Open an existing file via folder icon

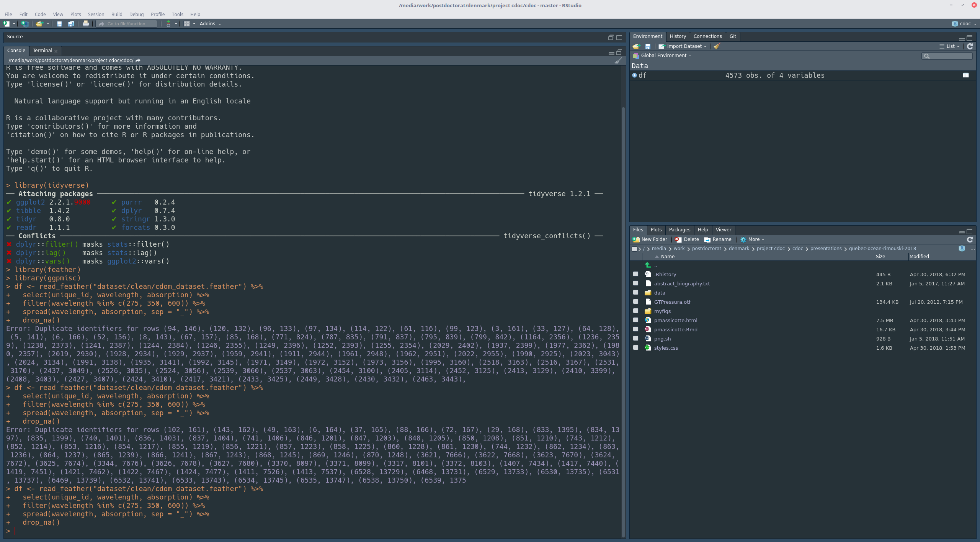point(40,23)
